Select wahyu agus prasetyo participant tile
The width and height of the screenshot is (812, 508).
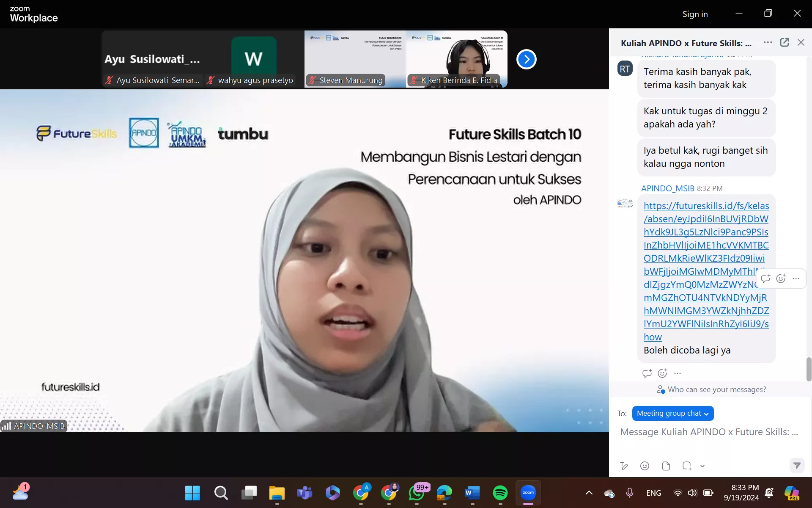point(254,59)
